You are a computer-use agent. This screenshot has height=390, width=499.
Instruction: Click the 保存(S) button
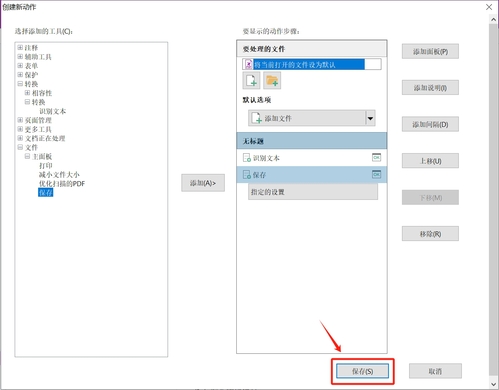click(362, 371)
